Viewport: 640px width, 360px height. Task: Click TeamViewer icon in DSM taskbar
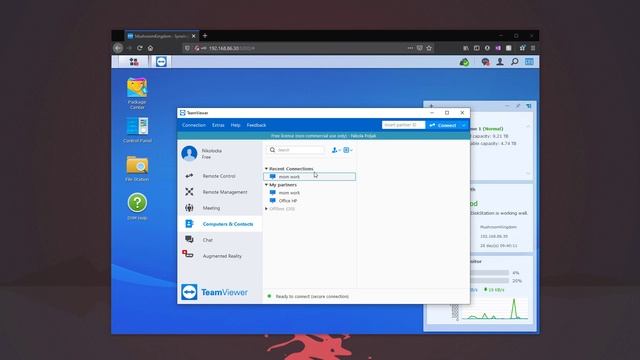coord(161,62)
